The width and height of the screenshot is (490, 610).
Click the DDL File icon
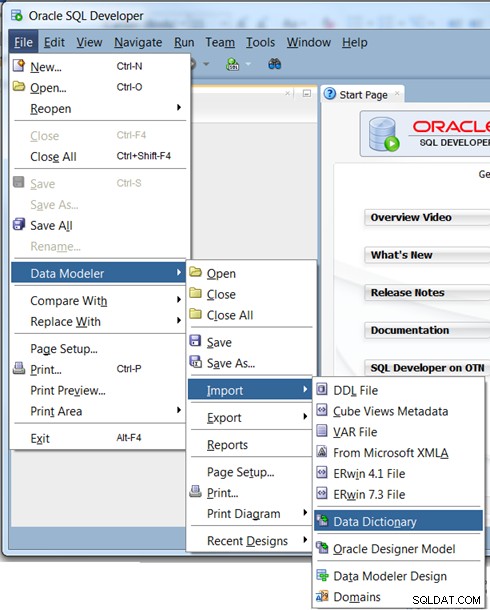tap(322, 389)
